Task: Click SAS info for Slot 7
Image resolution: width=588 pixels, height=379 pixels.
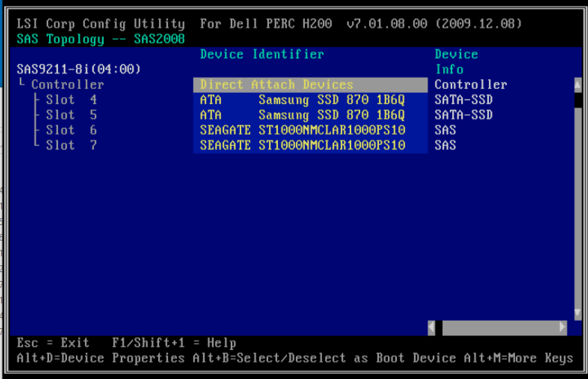Action: pos(445,145)
